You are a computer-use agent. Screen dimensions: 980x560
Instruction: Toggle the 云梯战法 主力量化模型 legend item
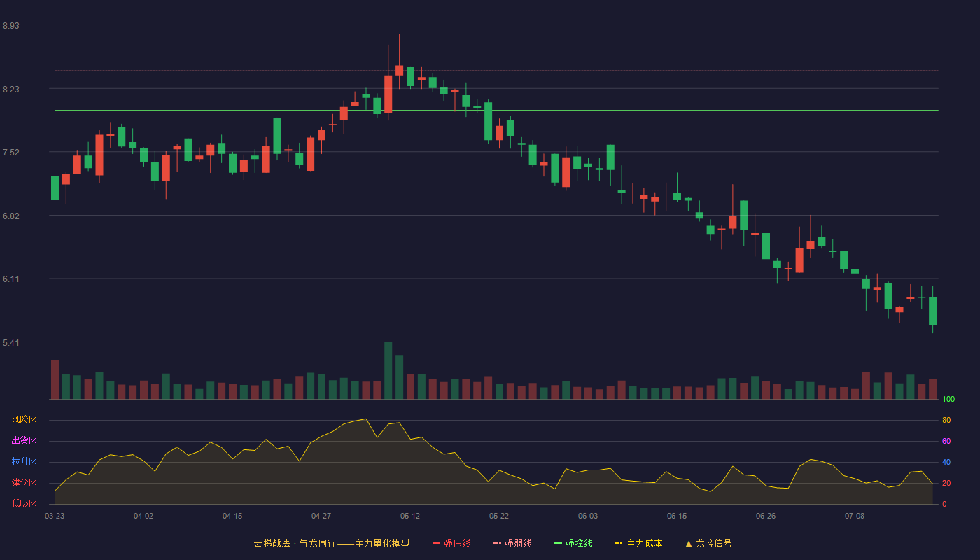point(331,543)
